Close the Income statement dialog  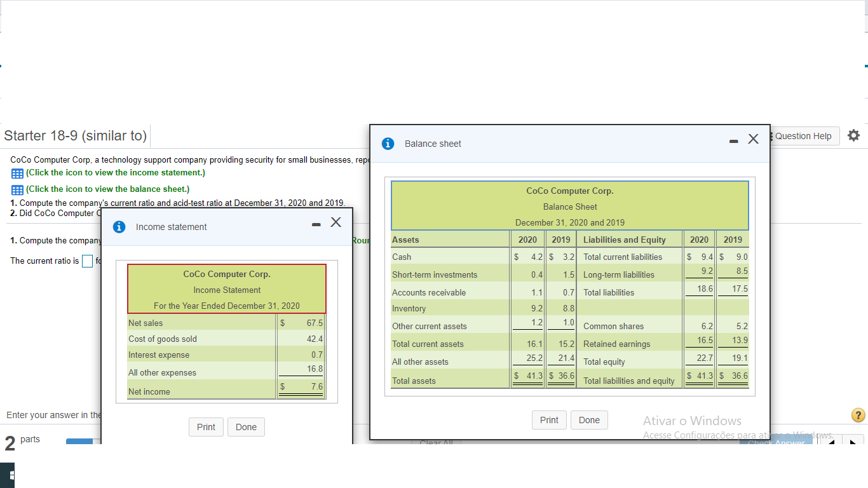336,222
